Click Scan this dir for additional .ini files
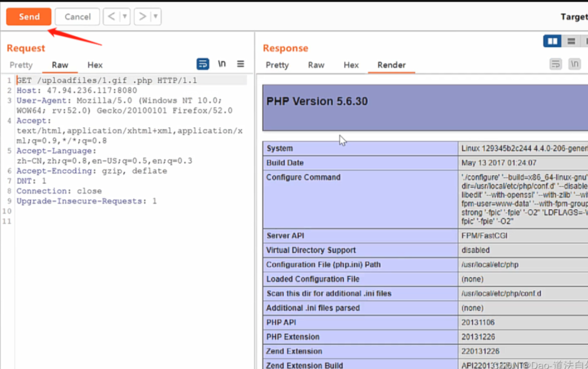Viewport: 588px width, 369px height. [x=329, y=294]
